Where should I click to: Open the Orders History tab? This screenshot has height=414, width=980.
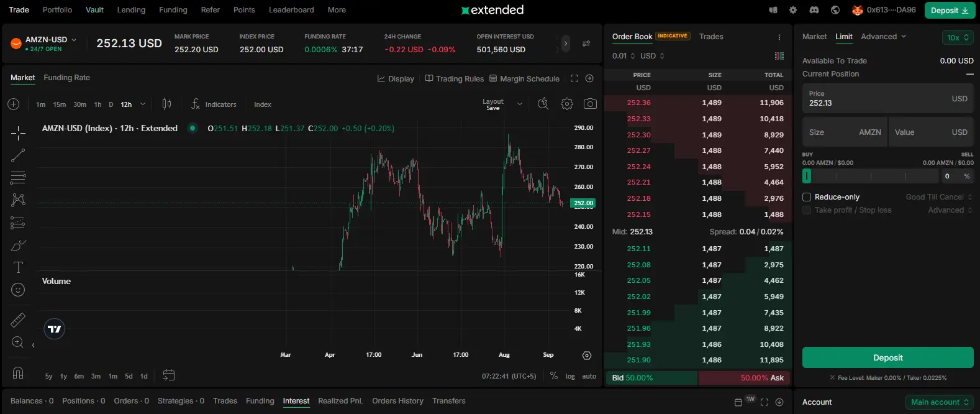[397, 401]
